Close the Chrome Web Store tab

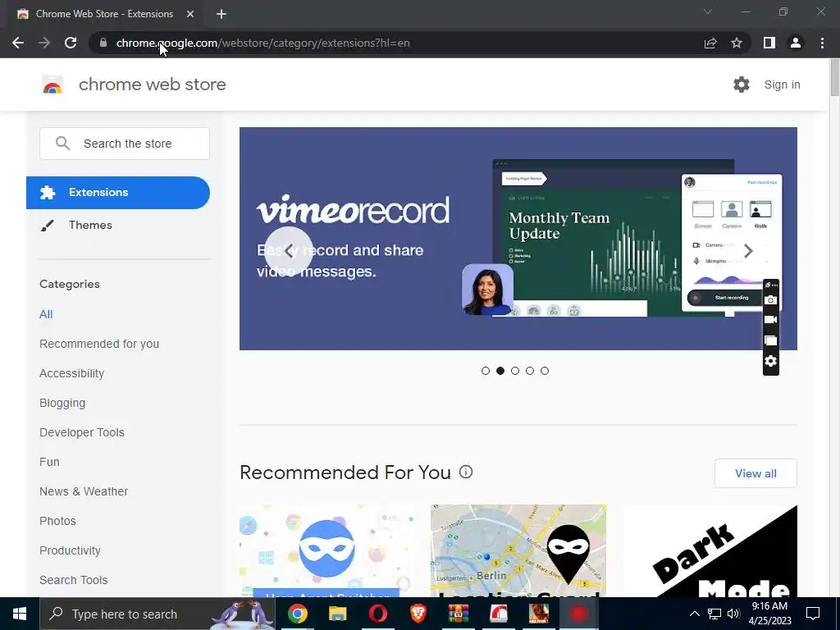point(190,14)
